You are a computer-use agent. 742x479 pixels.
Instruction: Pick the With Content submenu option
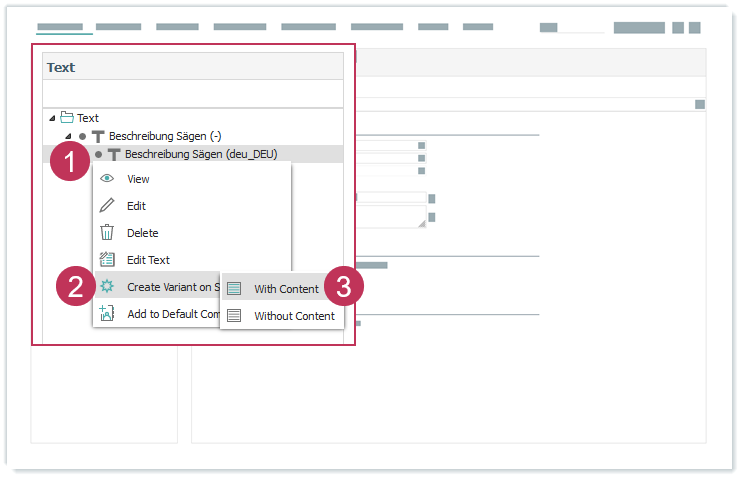tap(286, 289)
